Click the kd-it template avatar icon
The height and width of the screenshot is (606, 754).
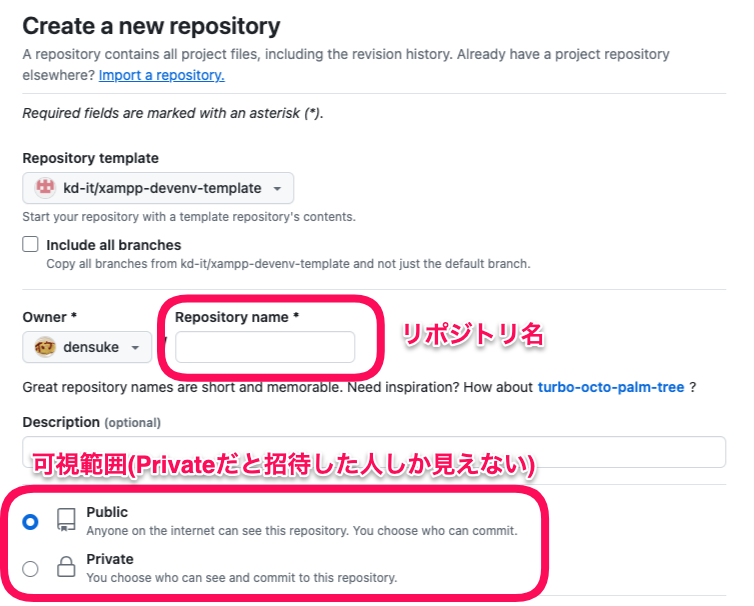45,188
